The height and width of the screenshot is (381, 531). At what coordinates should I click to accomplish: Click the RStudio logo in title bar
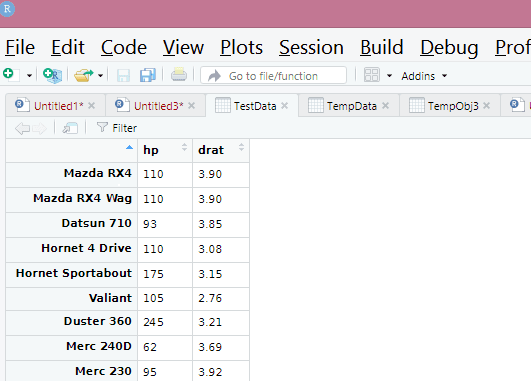tap(7, 8)
